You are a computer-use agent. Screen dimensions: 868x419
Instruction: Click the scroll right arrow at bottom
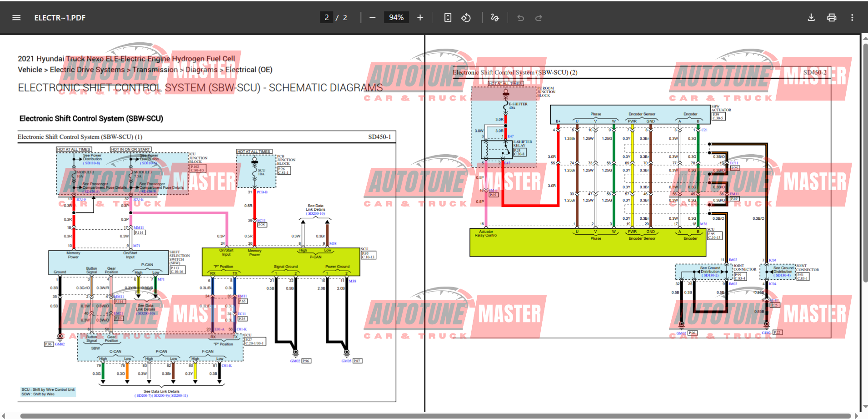(857, 416)
